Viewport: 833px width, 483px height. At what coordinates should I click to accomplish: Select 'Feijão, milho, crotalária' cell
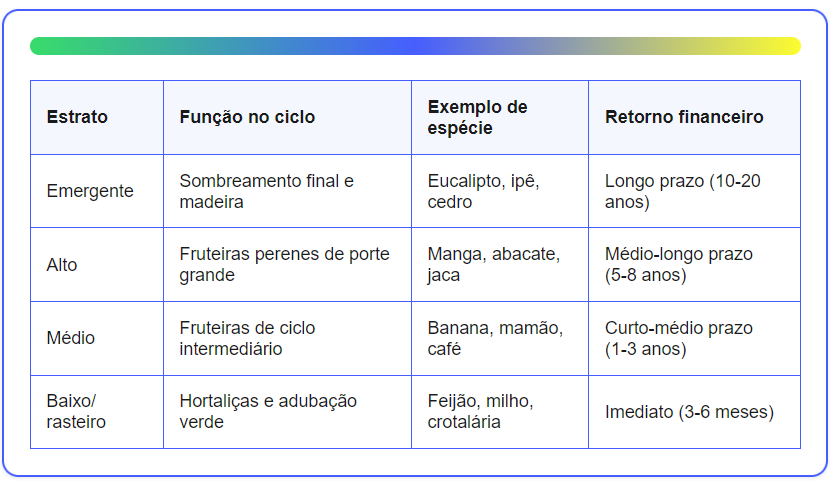[500, 412]
